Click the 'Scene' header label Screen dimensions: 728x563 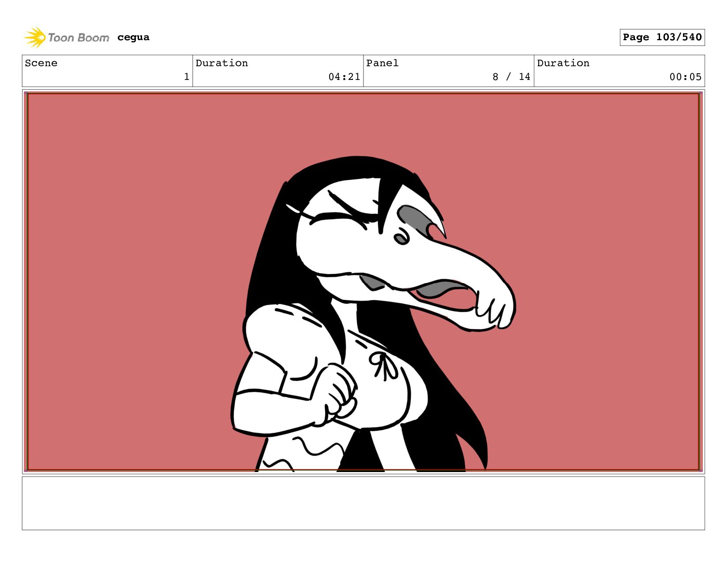click(x=41, y=63)
